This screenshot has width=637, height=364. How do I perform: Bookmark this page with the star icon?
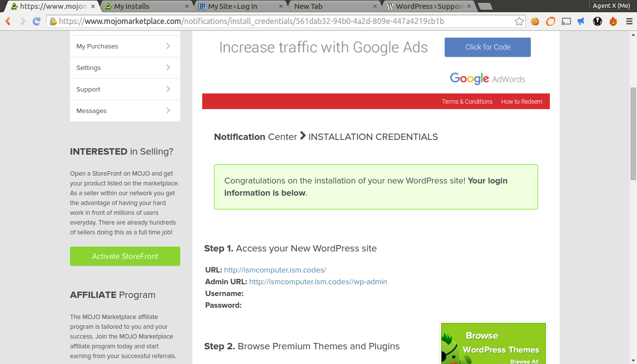click(x=519, y=22)
